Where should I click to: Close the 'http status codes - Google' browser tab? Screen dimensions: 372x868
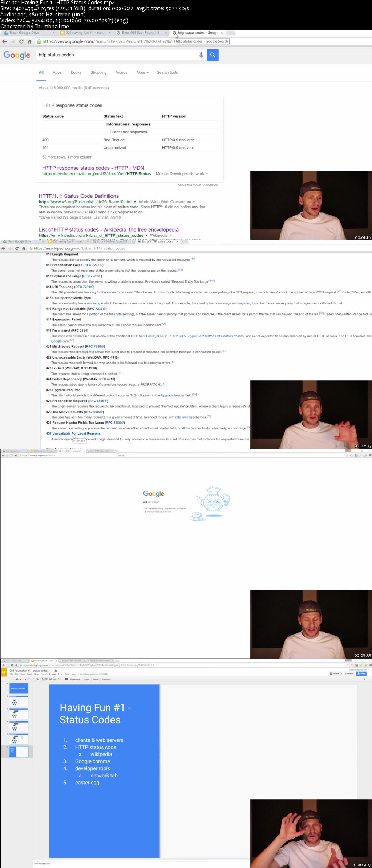(222, 33)
